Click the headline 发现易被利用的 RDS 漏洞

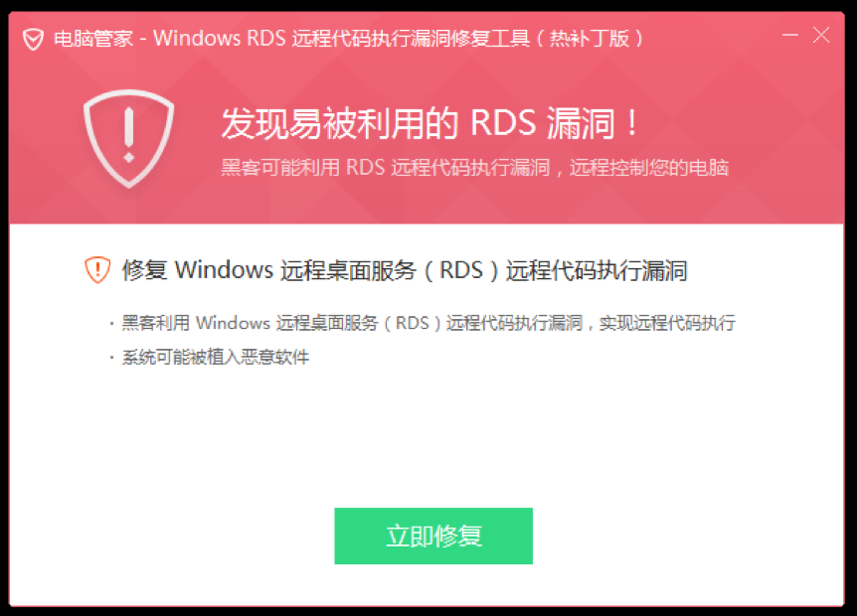coord(420,122)
